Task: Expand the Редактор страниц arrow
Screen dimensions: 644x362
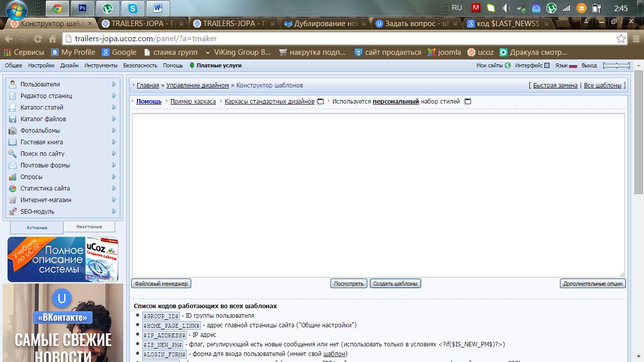Action: click(x=114, y=96)
